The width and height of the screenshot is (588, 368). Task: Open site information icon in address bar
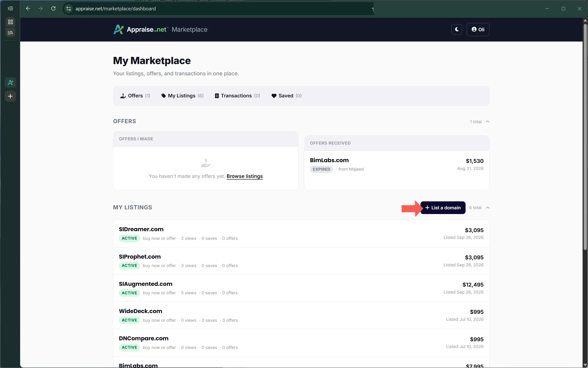coord(69,9)
